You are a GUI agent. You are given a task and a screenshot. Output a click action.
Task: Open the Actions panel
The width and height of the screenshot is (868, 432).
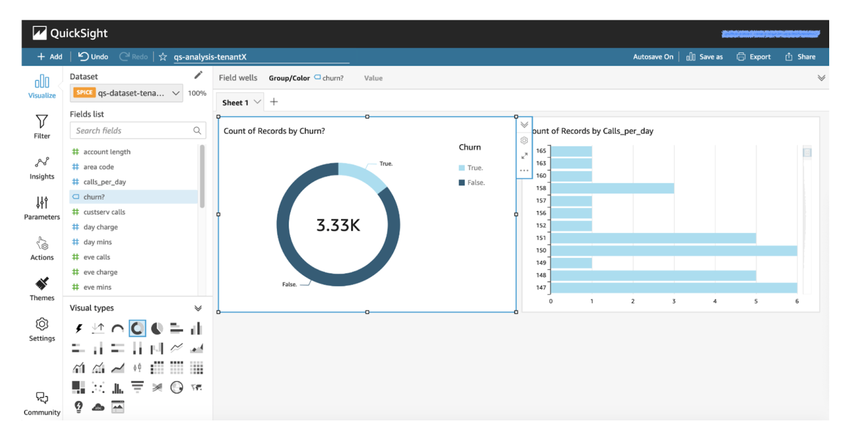tap(42, 249)
